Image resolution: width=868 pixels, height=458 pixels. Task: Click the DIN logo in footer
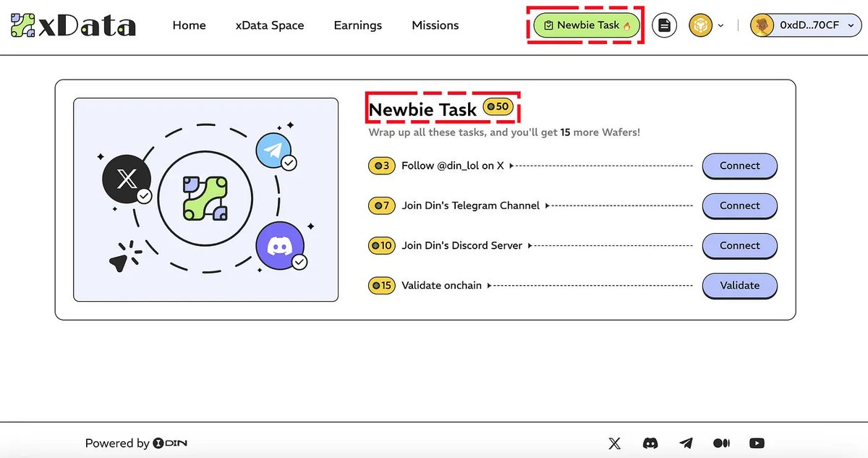tap(170, 443)
